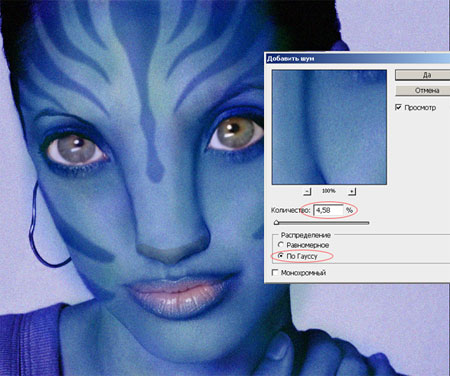Screen dimensions: 450x376
Task: Cancel dialog with Отмена button
Action: tap(423, 90)
